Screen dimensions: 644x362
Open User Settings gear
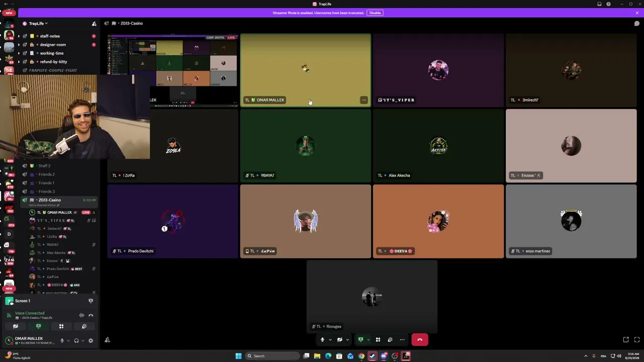pos(91,340)
